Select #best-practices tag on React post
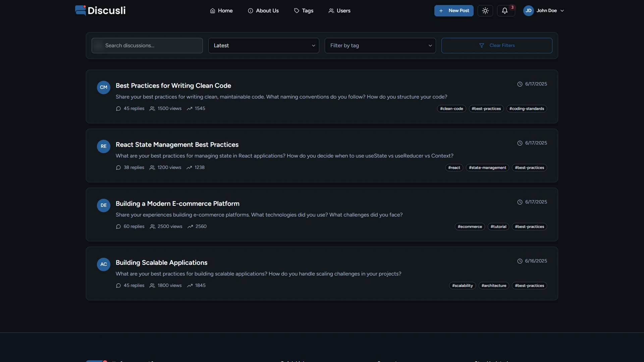Image resolution: width=644 pixels, height=362 pixels. [529, 168]
